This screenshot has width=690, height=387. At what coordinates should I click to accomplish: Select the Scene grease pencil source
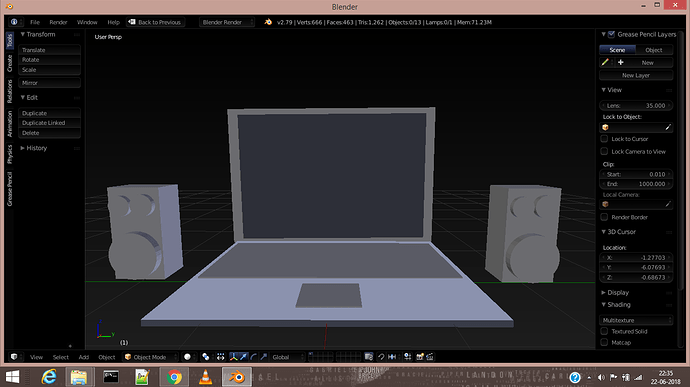(617, 50)
